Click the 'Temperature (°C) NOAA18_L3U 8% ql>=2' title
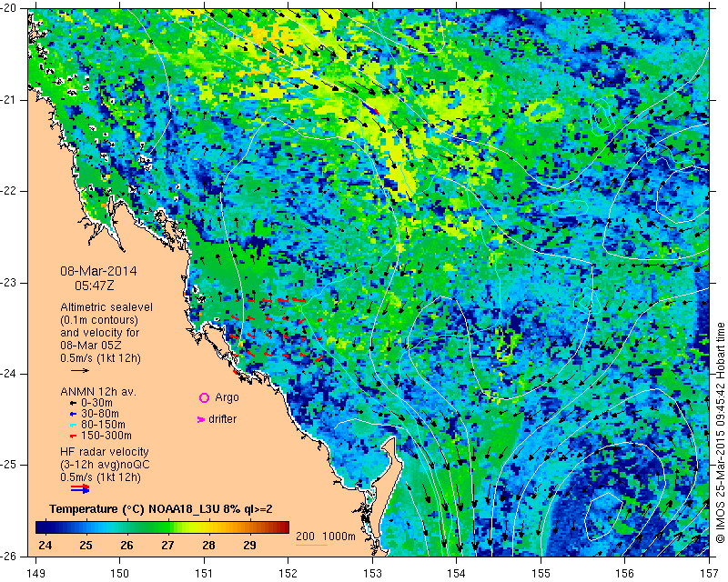This screenshot has height=582, width=728. [161, 509]
